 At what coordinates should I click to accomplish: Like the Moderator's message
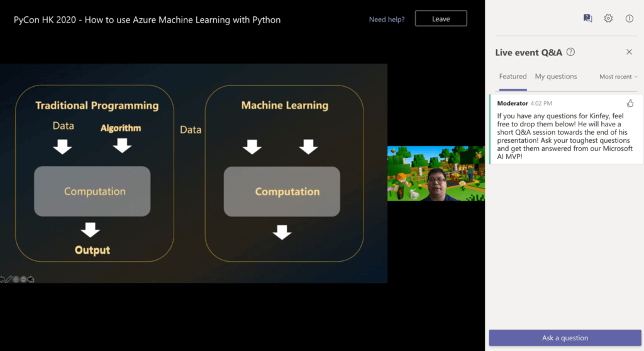(630, 104)
